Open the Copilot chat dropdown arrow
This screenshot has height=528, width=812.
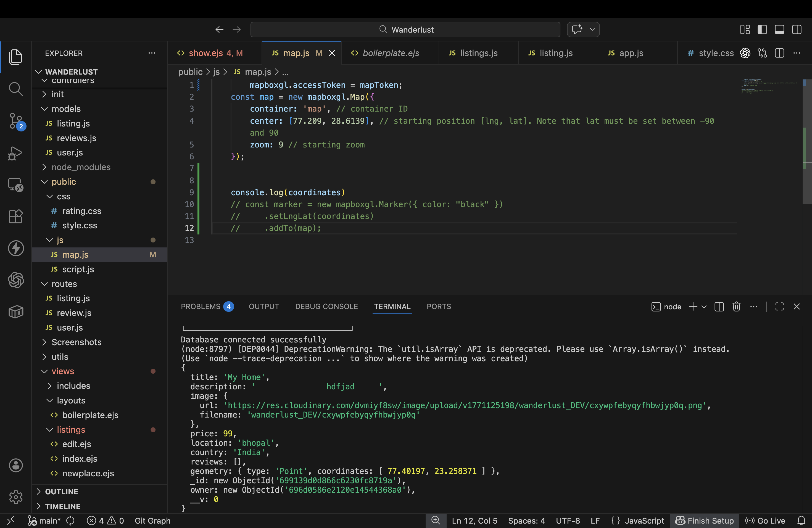pyautogui.click(x=593, y=30)
